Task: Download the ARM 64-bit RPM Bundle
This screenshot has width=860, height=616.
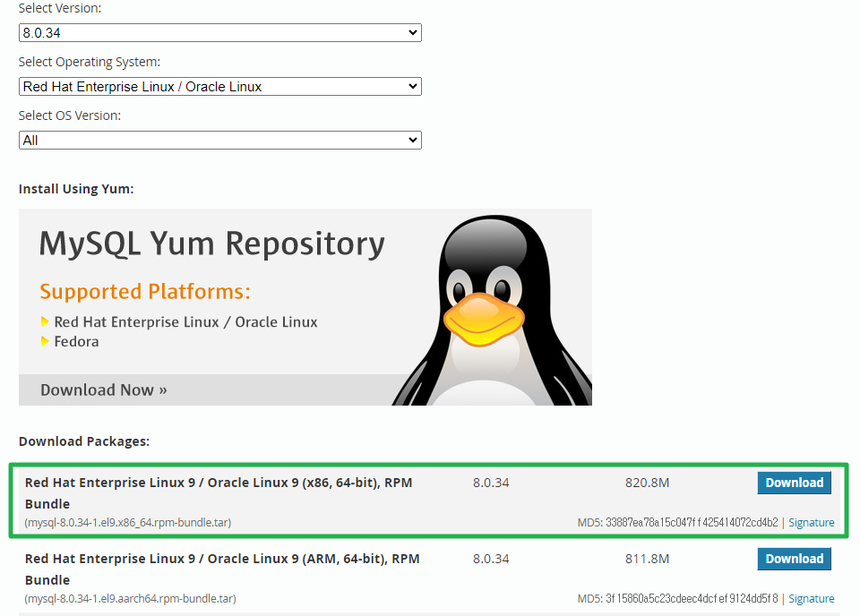Action: 794,560
